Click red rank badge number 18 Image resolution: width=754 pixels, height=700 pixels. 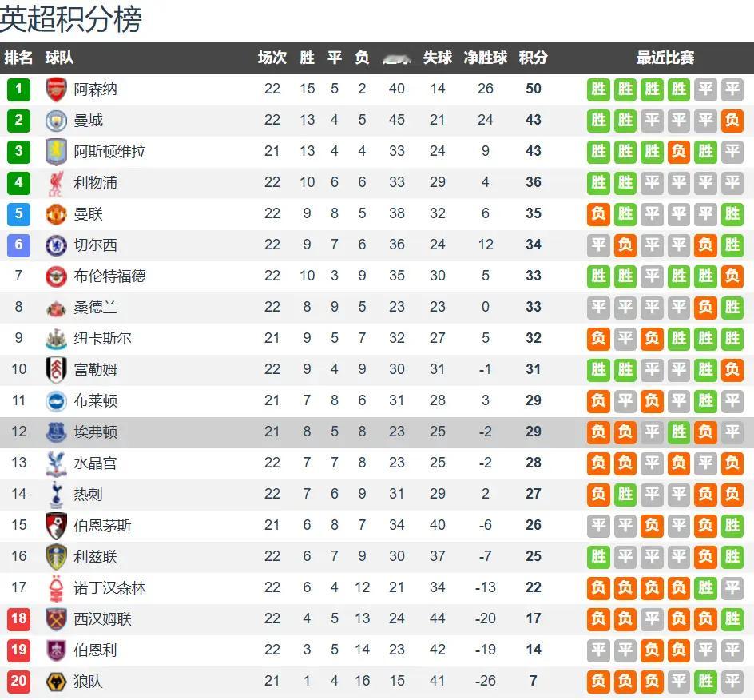[18, 619]
